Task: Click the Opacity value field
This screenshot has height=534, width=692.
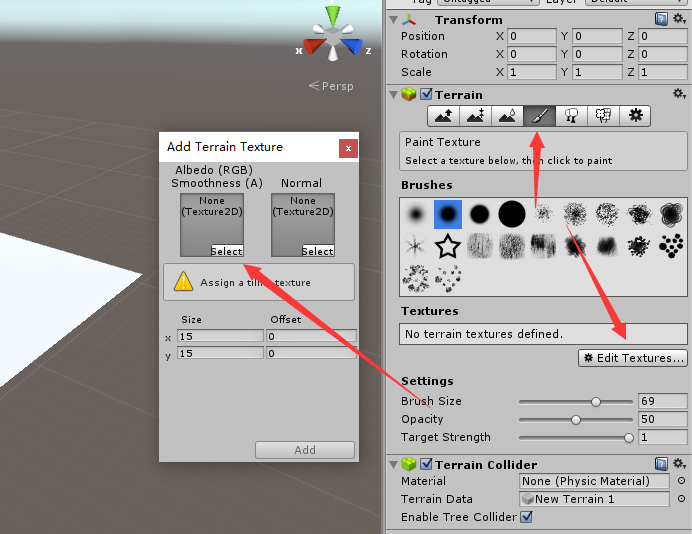Action: (662, 419)
